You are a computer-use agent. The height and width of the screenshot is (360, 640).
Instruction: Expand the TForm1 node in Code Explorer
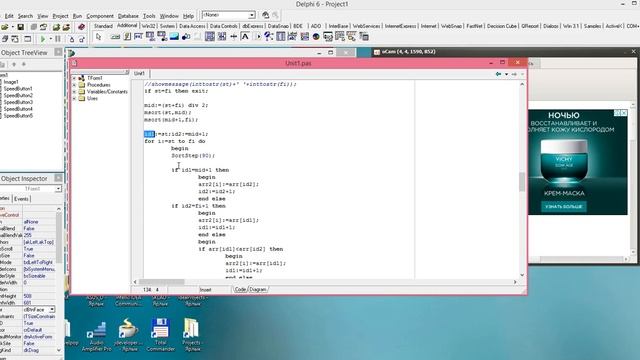click(x=74, y=78)
